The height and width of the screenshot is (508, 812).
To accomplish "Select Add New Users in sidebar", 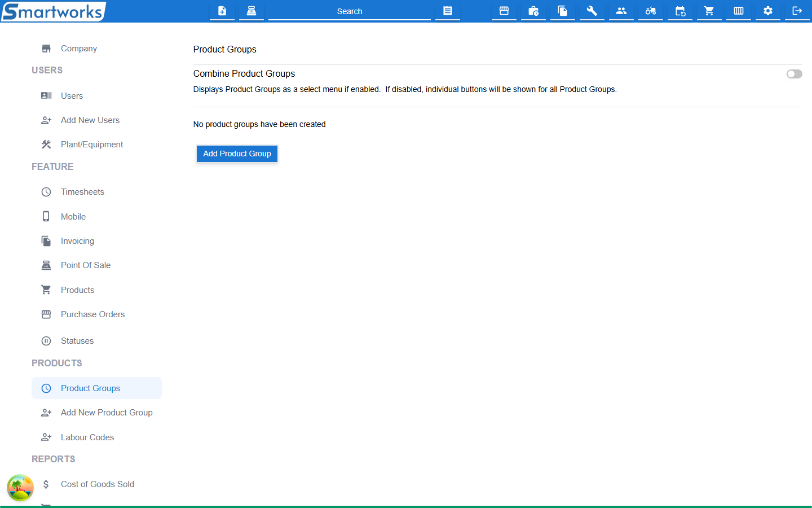I will 96,120.
